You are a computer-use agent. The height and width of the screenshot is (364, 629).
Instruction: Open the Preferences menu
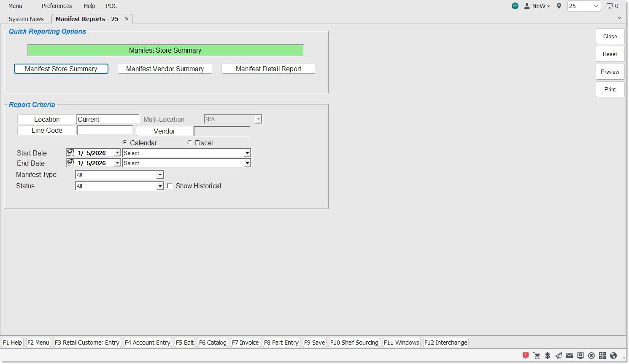point(57,6)
